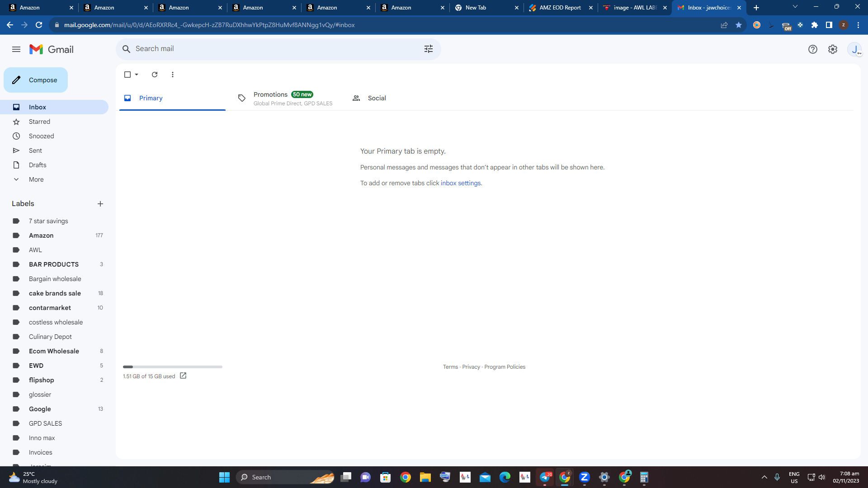Switch to the AMZ EOD Report tab
The width and height of the screenshot is (868, 488).
(561, 8)
